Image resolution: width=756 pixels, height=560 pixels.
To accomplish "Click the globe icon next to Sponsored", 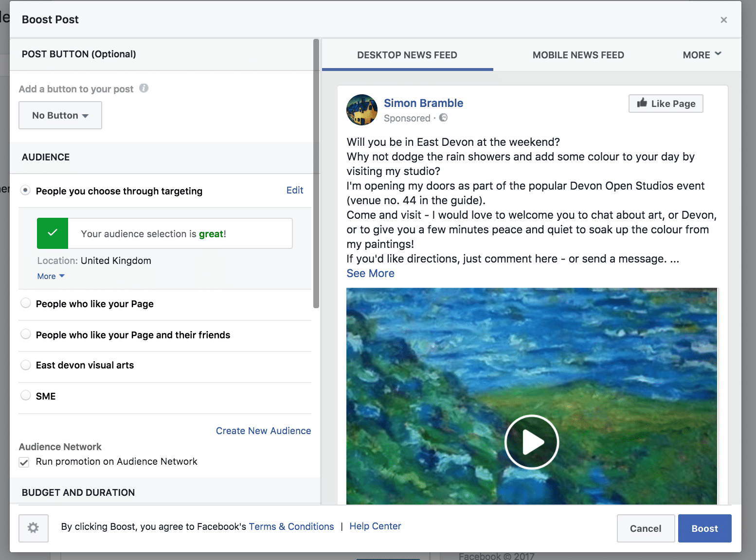I will click(443, 118).
